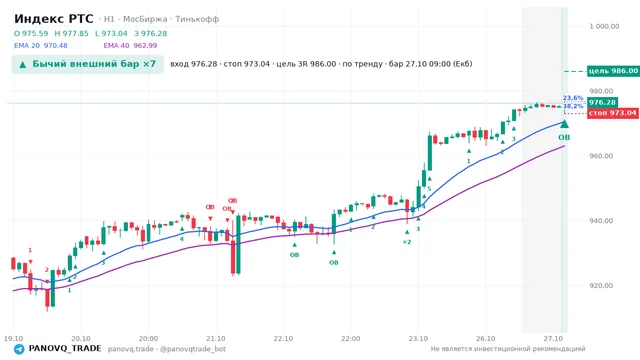This screenshot has height=360, width=640.
Task: Click the 'Индекс РТС' chart title
Action: point(53,19)
